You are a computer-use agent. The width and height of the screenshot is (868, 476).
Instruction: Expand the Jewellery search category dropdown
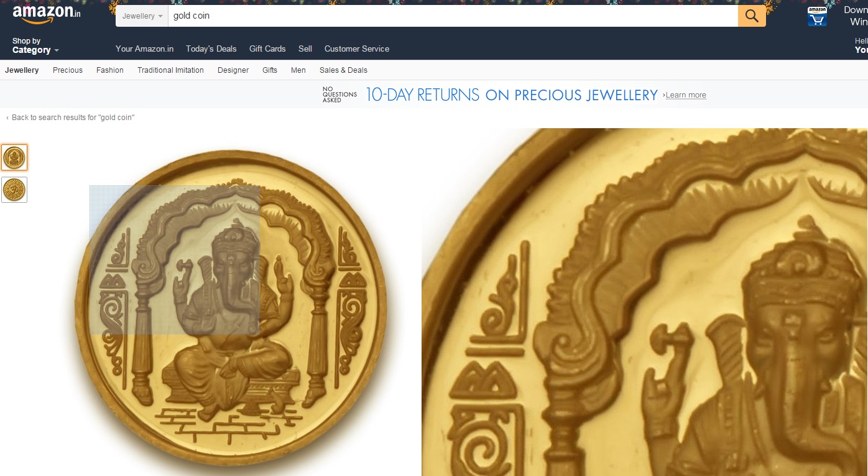pos(142,16)
